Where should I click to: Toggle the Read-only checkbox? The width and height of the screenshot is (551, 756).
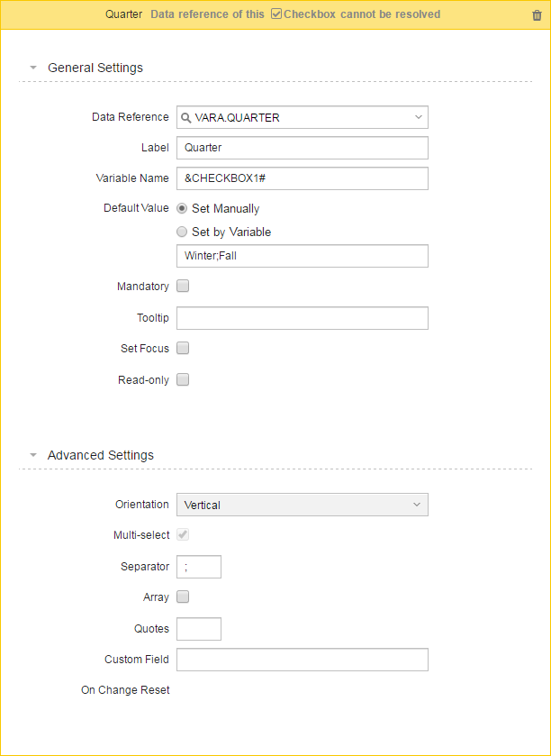tap(183, 380)
